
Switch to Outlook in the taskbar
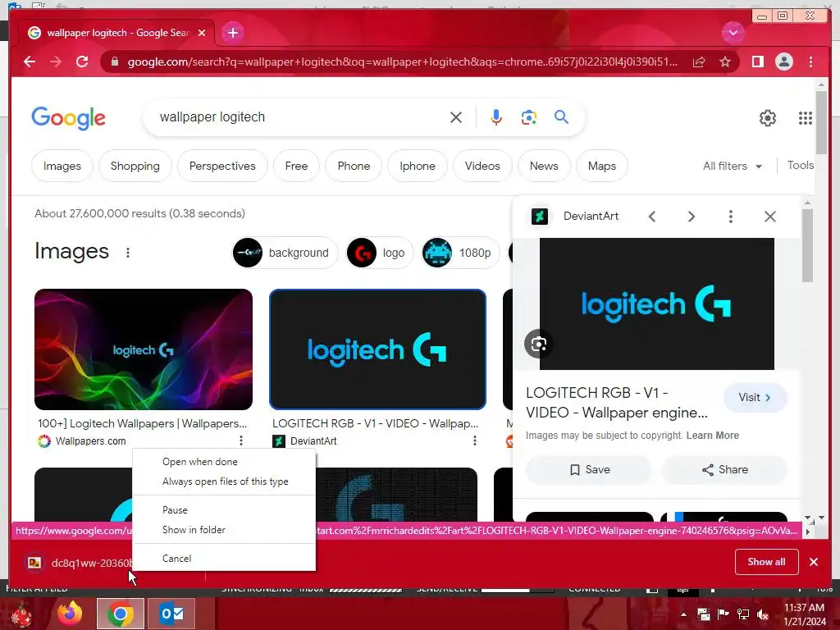coord(171,614)
